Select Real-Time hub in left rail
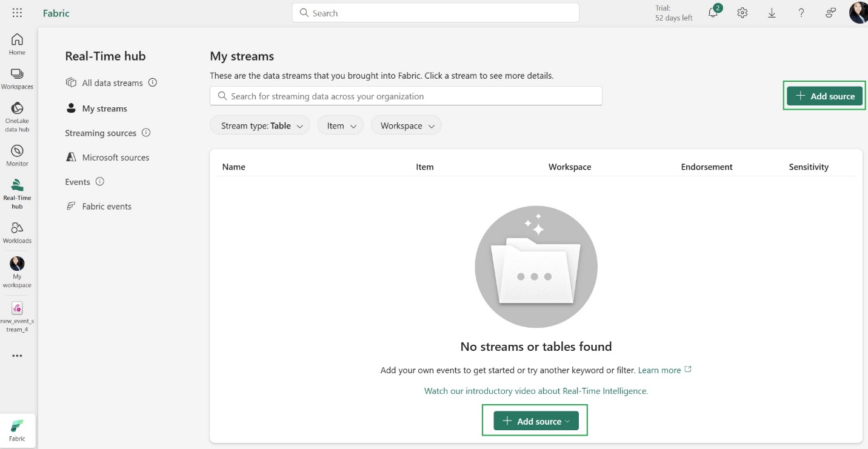 17,194
